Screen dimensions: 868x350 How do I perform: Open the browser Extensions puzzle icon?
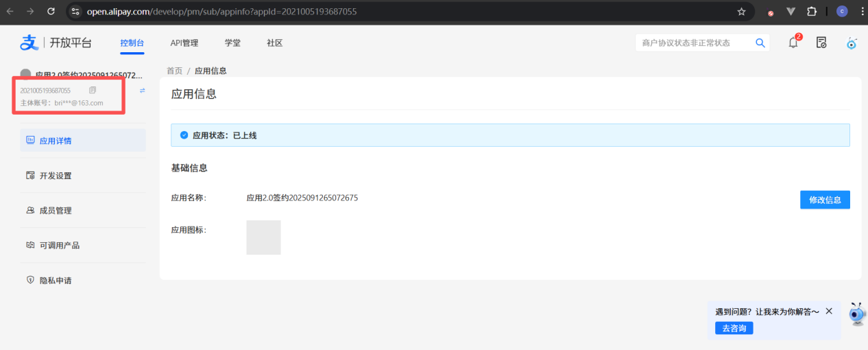(812, 12)
